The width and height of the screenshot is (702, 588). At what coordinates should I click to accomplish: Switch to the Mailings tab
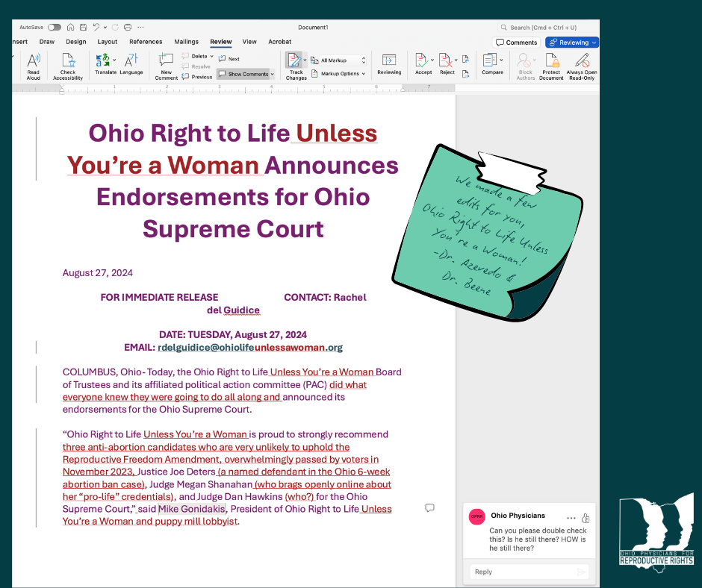(186, 42)
